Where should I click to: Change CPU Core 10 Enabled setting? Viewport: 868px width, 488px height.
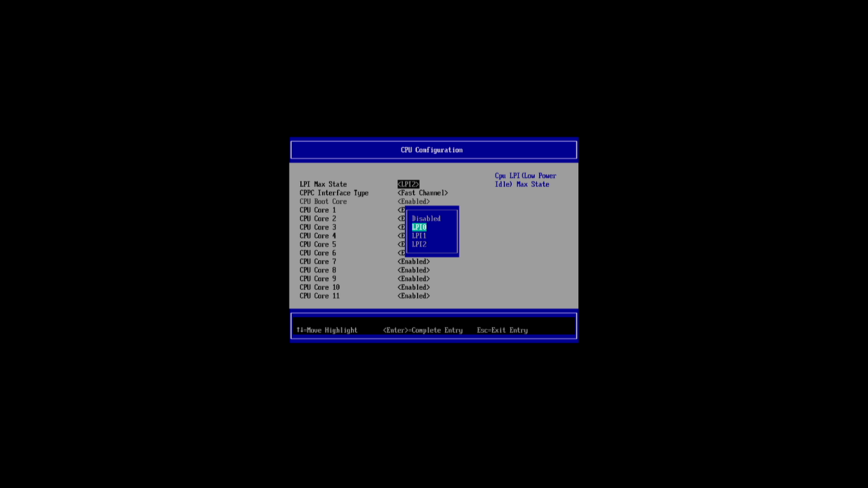414,287
